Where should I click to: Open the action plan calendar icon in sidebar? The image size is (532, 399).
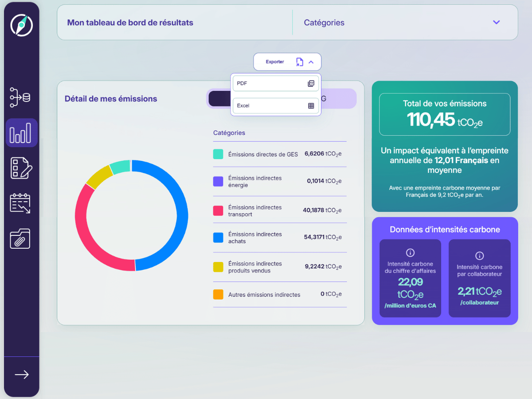click(21, 203)
